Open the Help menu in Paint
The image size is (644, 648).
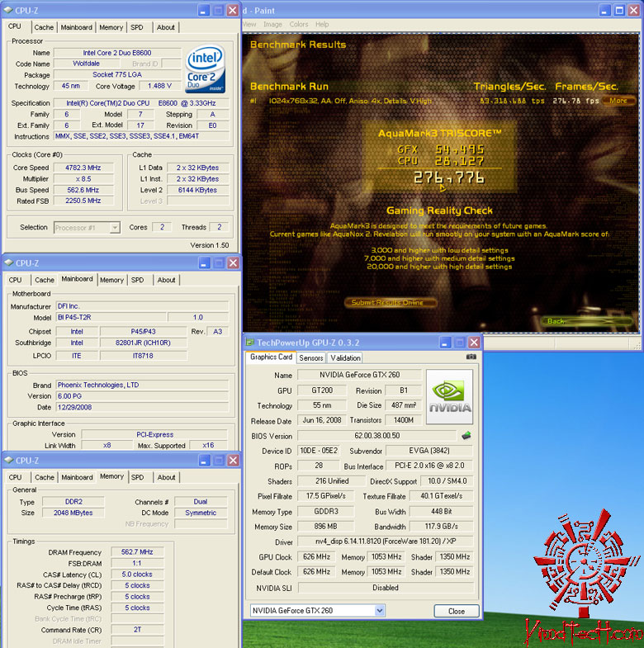pos(323,25)
